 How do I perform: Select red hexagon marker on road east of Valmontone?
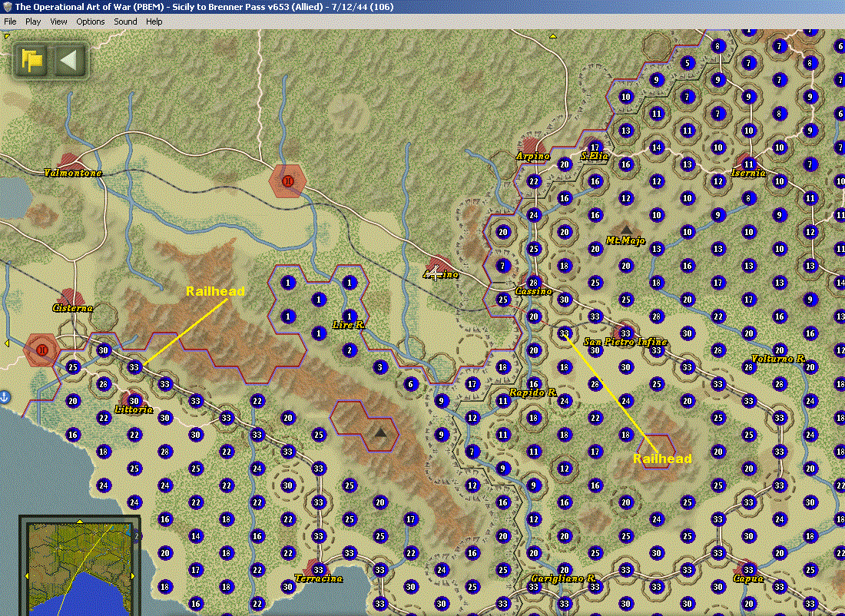point(288,181)
